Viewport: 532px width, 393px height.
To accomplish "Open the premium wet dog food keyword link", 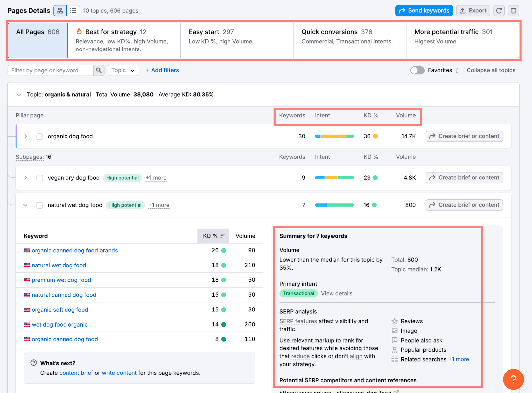I will pos(61,280).
